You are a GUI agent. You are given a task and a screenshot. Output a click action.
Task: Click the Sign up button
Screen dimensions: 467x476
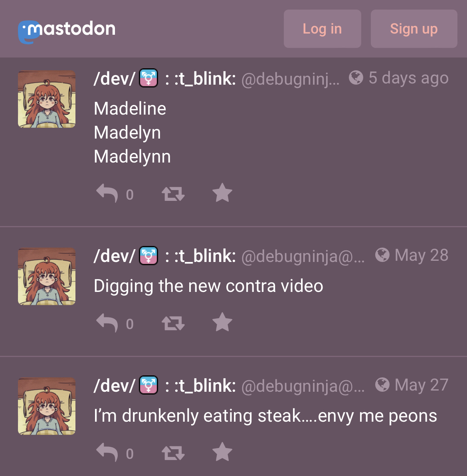tap(414, 29)
